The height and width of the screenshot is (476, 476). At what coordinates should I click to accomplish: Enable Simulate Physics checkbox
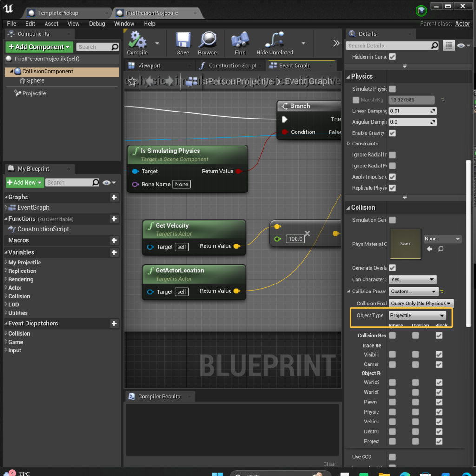tap(392, 89)
